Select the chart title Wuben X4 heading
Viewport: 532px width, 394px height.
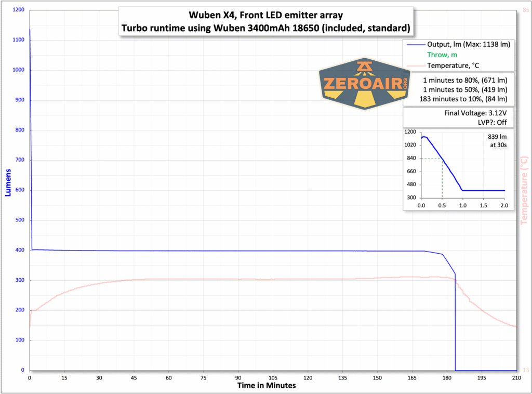pyautogui.click(x=266, y=15)
